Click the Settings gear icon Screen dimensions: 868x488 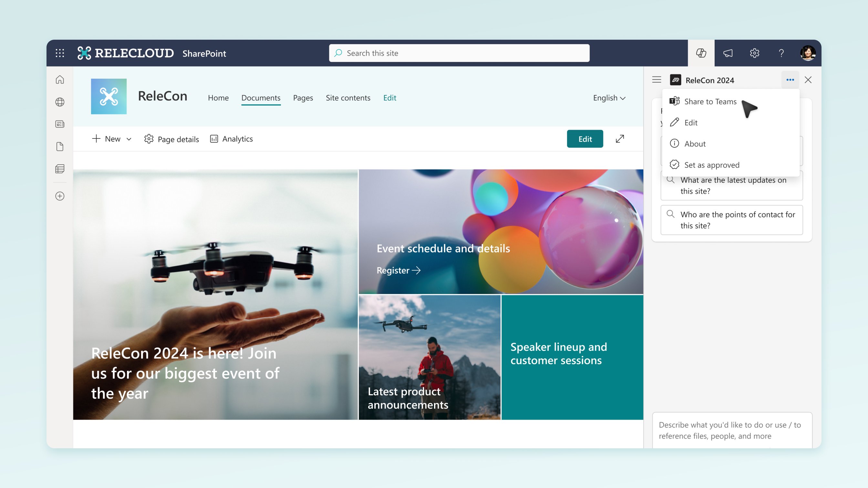click(755, 53)
